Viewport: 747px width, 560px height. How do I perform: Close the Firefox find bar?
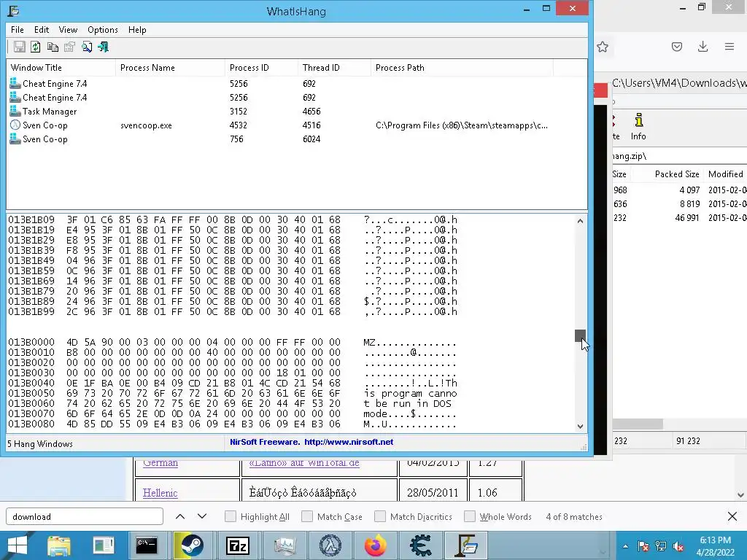point(732,516)
